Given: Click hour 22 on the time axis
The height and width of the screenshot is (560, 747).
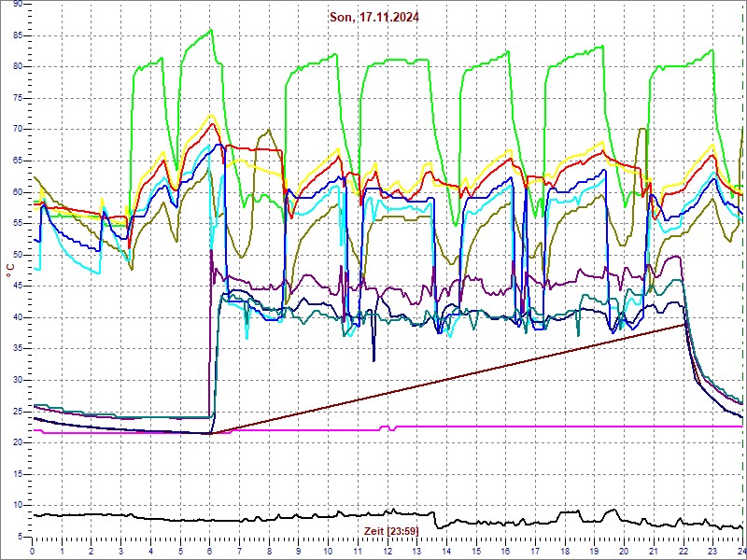Looking at the screenshot, I should tap(684, 551).
